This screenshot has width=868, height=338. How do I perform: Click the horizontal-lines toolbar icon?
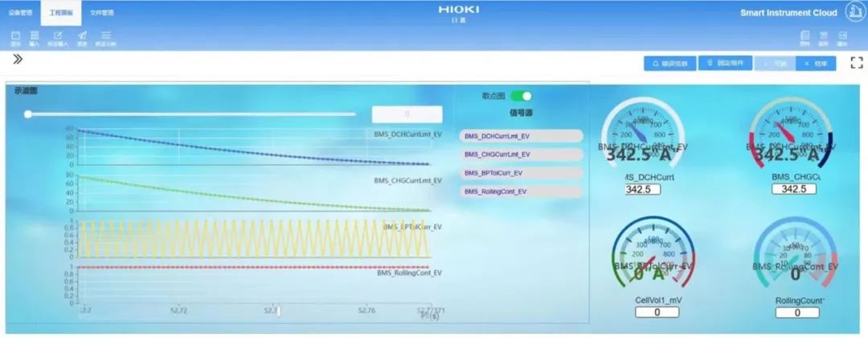coord(105,37)
